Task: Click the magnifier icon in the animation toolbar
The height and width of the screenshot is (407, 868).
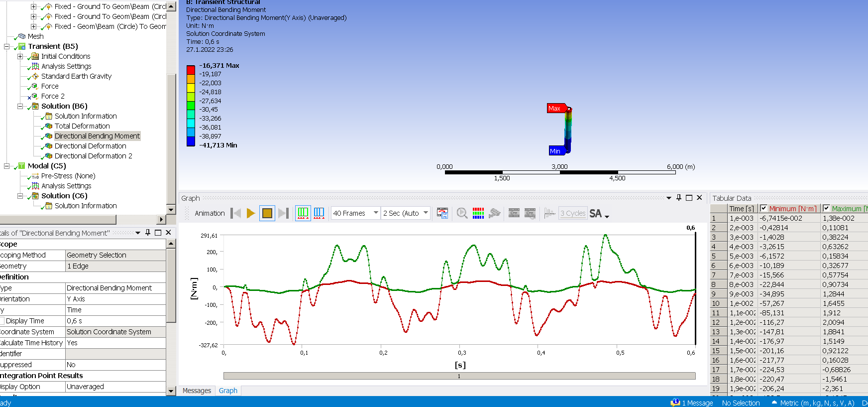Action: point(462,213)
